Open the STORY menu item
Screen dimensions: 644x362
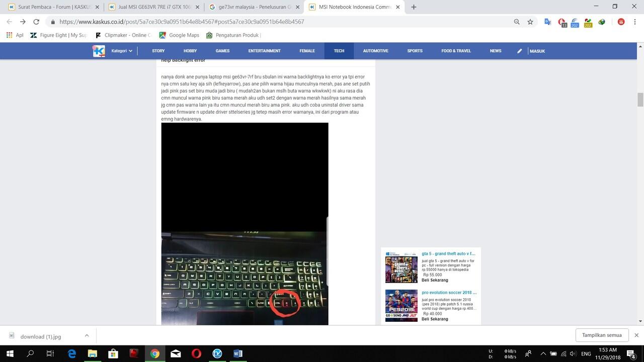(x=158, y=51)
